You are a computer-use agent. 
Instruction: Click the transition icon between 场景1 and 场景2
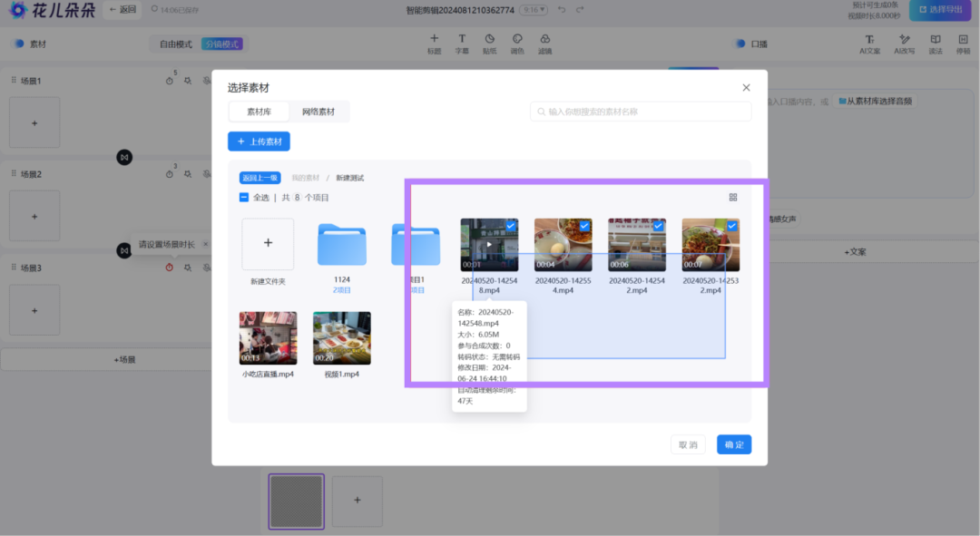[x=124, y=158]
